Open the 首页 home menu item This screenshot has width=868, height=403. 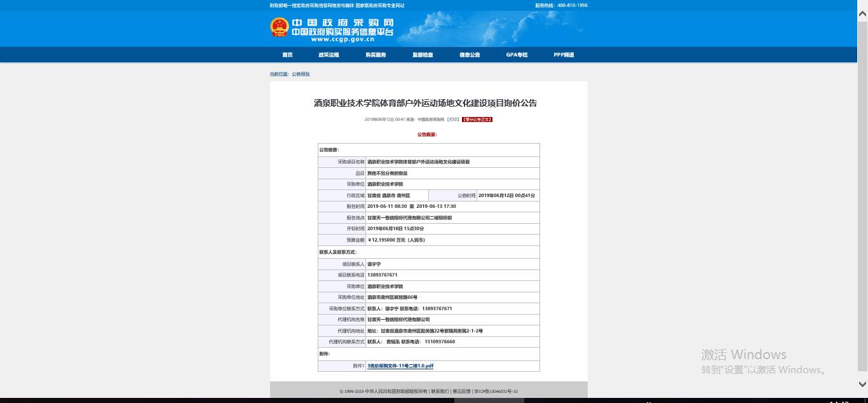click(287, 55)
